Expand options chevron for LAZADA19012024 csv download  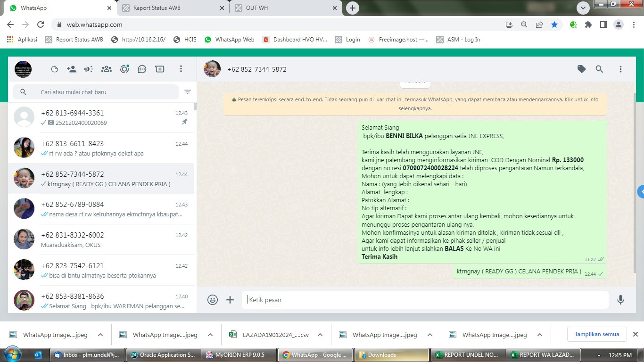tap(320, 335)
